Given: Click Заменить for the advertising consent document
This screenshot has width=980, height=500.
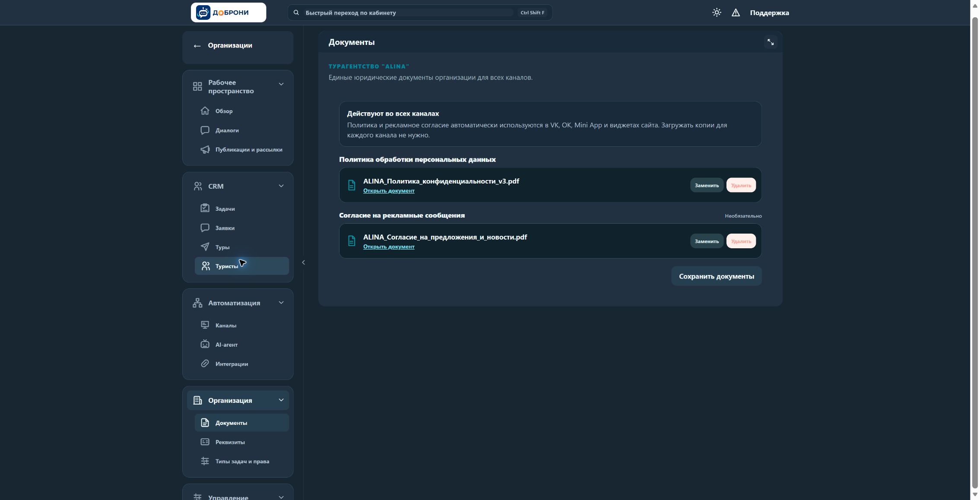Looking at the screenshot, I should click(x=707, y=241).
